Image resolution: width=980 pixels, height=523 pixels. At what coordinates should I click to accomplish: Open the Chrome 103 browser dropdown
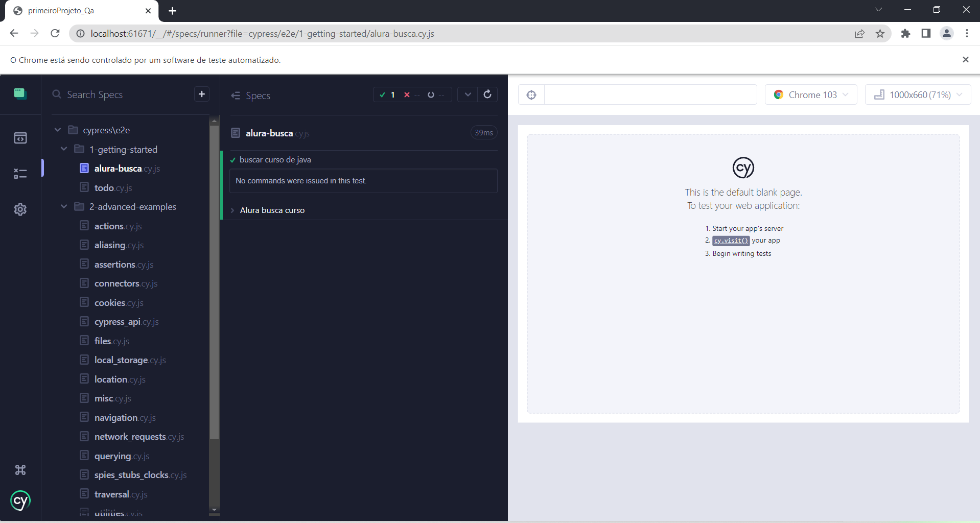(x=811, y=95)
